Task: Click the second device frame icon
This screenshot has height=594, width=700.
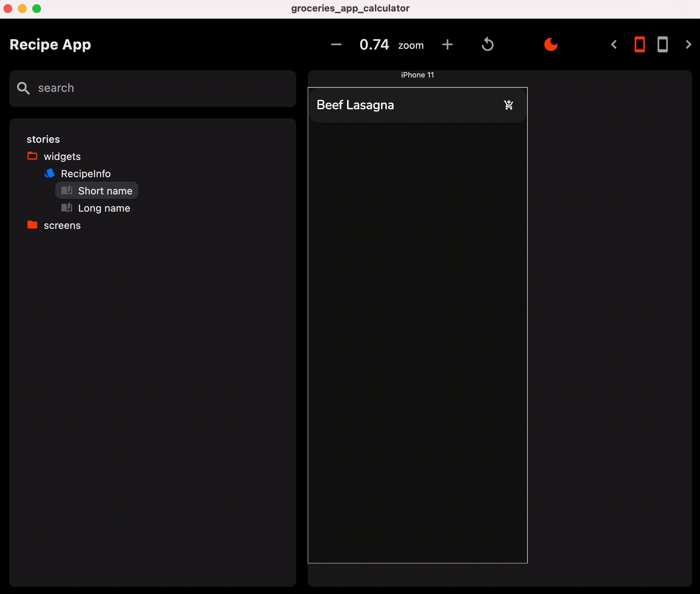Action: tap(662, 44)
